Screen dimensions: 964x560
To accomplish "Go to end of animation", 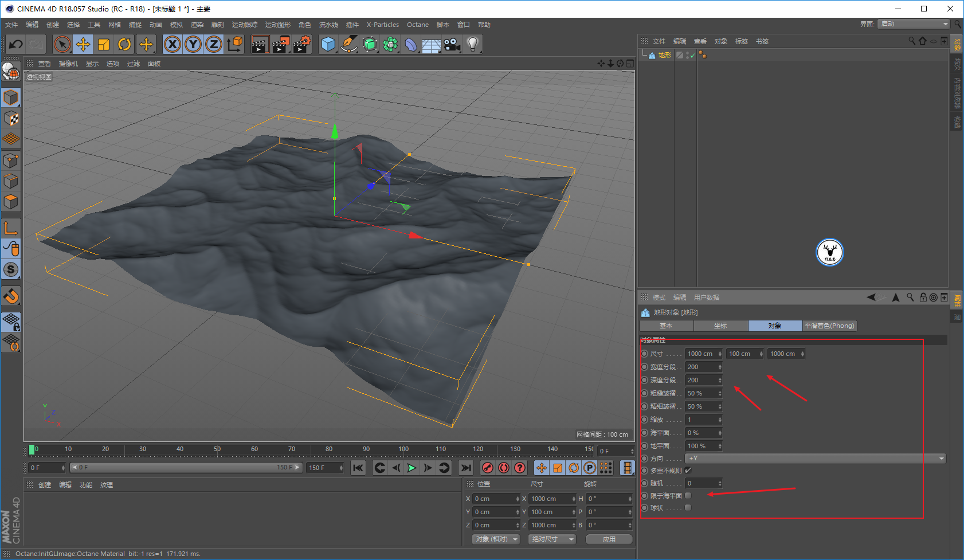I will pos(466,468).
